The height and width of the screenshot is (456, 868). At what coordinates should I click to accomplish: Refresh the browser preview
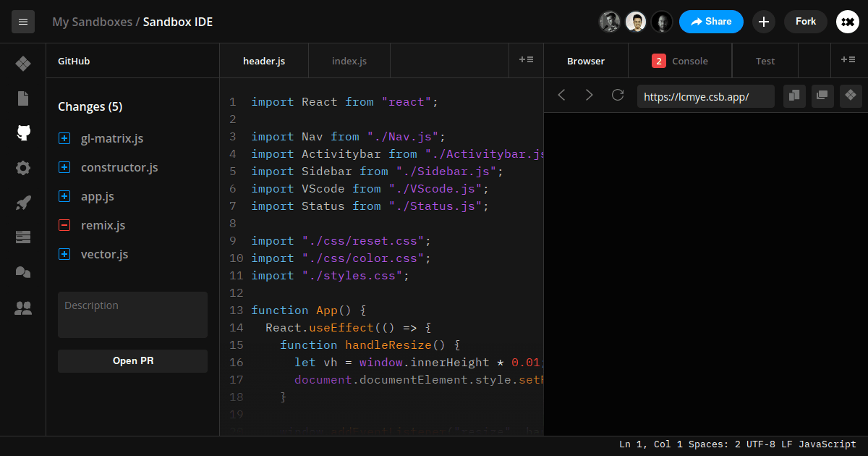pos(617,95)
